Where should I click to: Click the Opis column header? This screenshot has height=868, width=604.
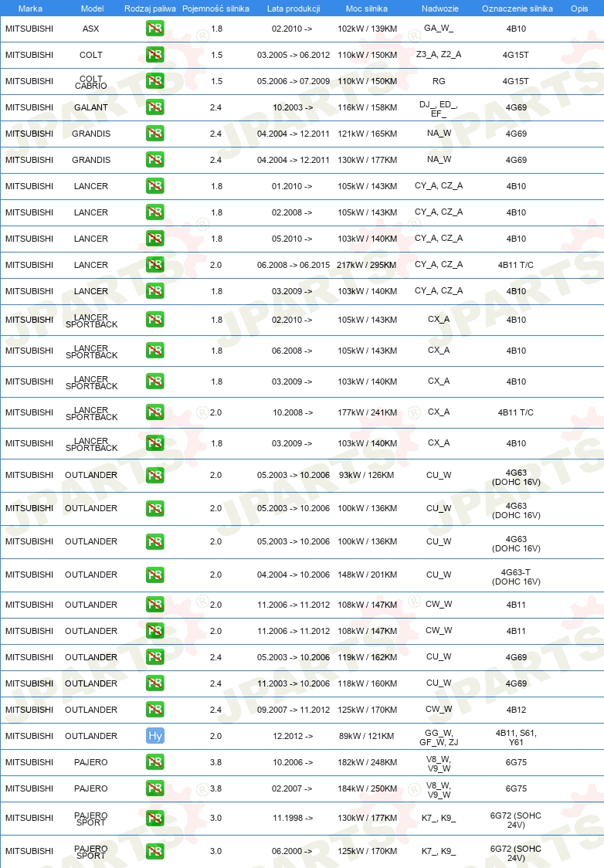tap(579, 8)
